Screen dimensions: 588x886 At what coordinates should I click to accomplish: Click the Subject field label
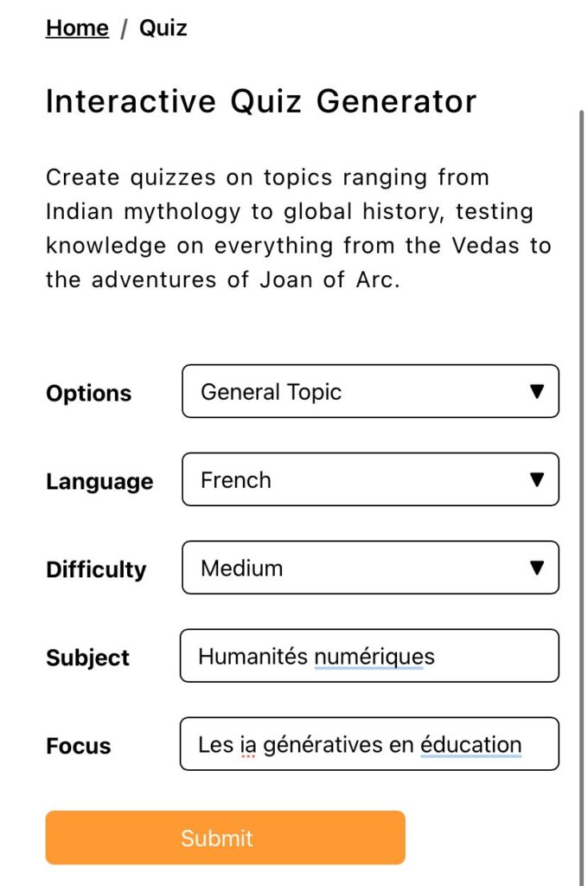tap(87, 658)
